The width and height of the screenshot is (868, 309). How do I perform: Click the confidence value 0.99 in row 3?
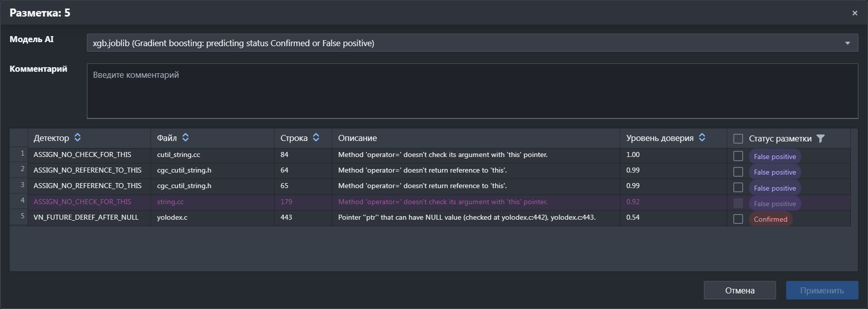pyautogui.click(x=633, y=186)
